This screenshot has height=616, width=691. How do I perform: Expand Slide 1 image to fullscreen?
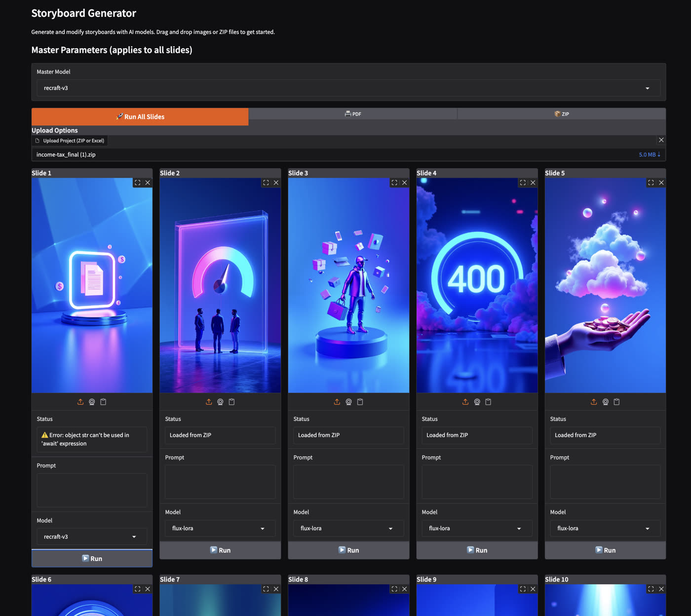pyautogui.click(x=138, y=183)
